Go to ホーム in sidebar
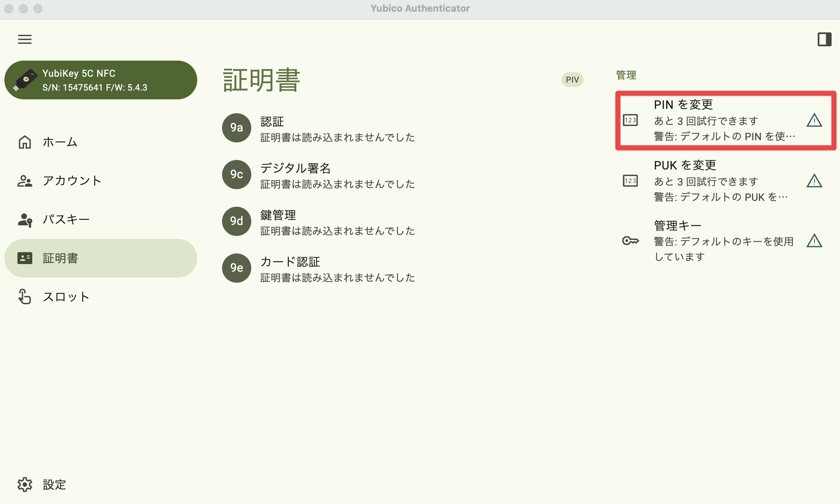 pyautogui.click(x=101, y=142)
